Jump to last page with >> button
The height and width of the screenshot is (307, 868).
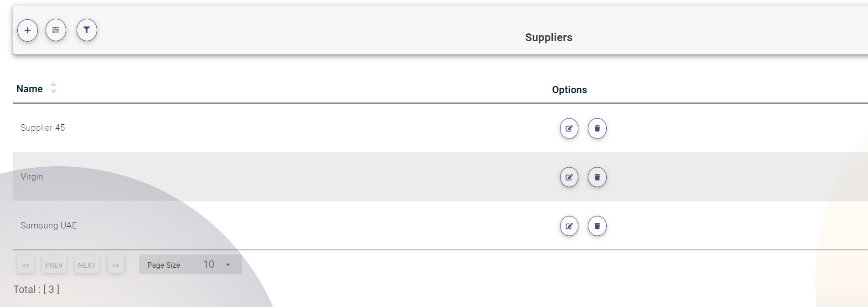coord(116,265)
